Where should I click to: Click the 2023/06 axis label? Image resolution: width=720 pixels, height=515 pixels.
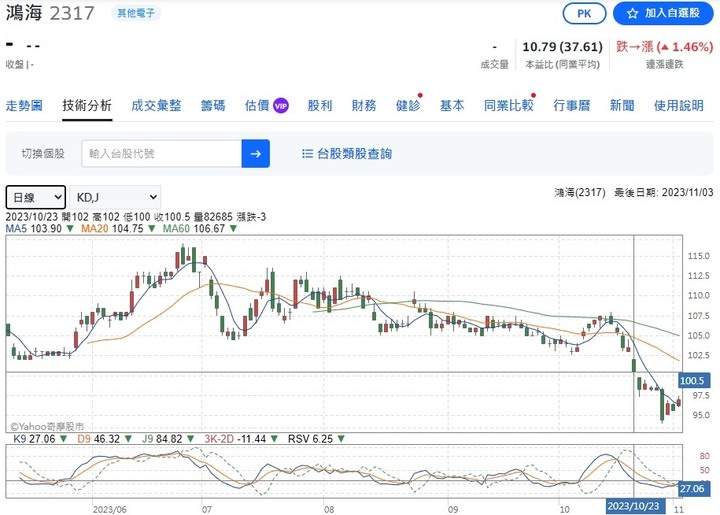(110, 509)
